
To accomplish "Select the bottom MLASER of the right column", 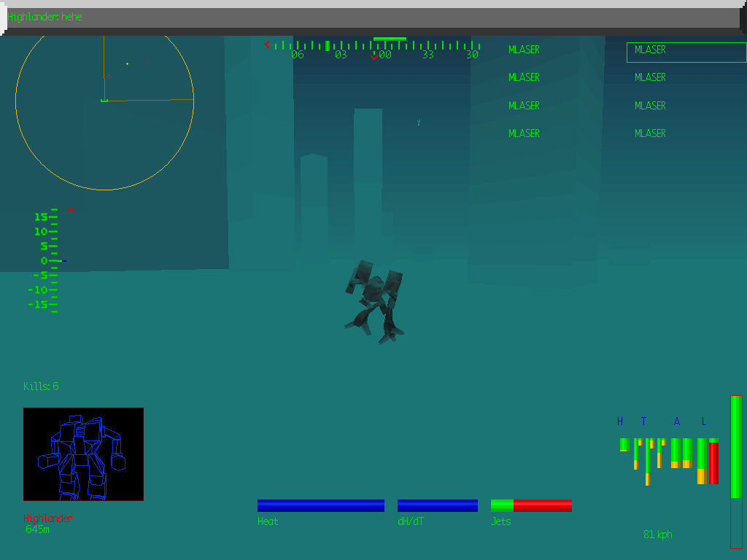I will [x=650, y=133].
